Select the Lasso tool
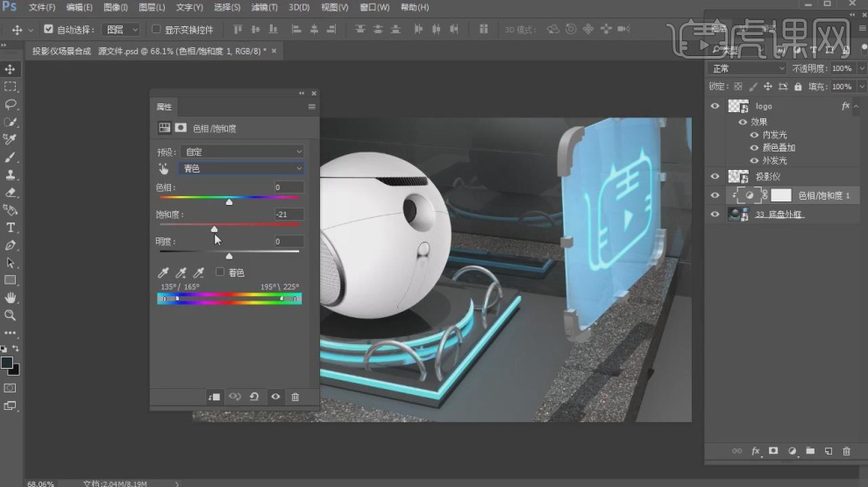Image resolution: width=868 pixels, height=487 pixels. point(11,104)
